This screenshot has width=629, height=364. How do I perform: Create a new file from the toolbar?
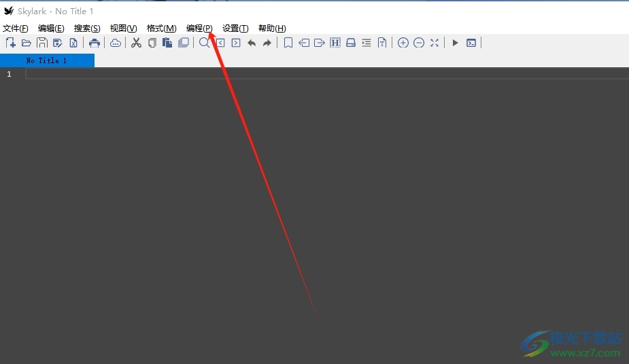click(x=11, y=43)
